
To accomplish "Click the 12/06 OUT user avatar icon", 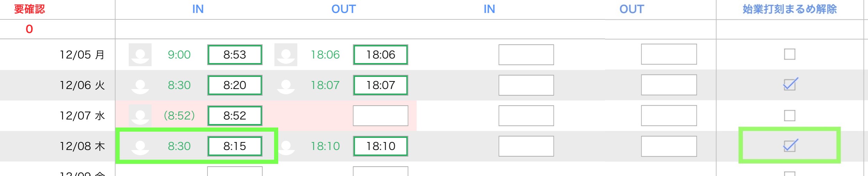I will (286, 85).
